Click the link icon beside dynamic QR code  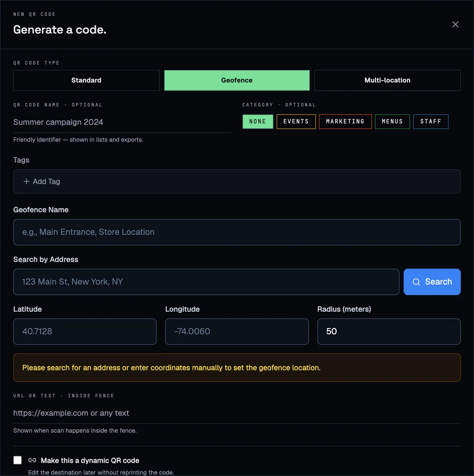click(x=32, y=460)
